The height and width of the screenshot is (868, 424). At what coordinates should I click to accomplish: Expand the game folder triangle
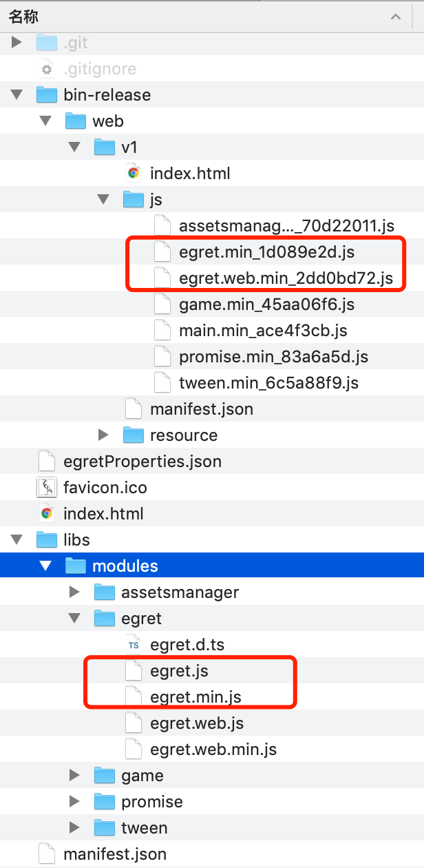point(75,776)
